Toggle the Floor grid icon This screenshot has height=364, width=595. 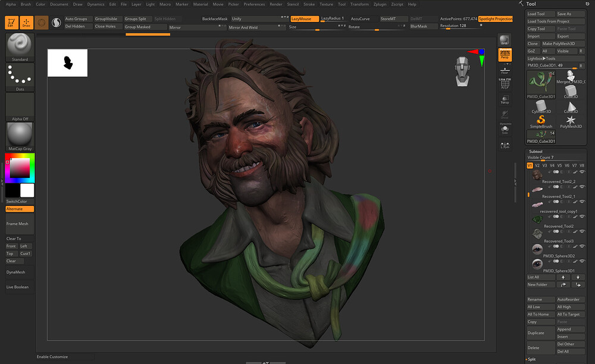505,71
